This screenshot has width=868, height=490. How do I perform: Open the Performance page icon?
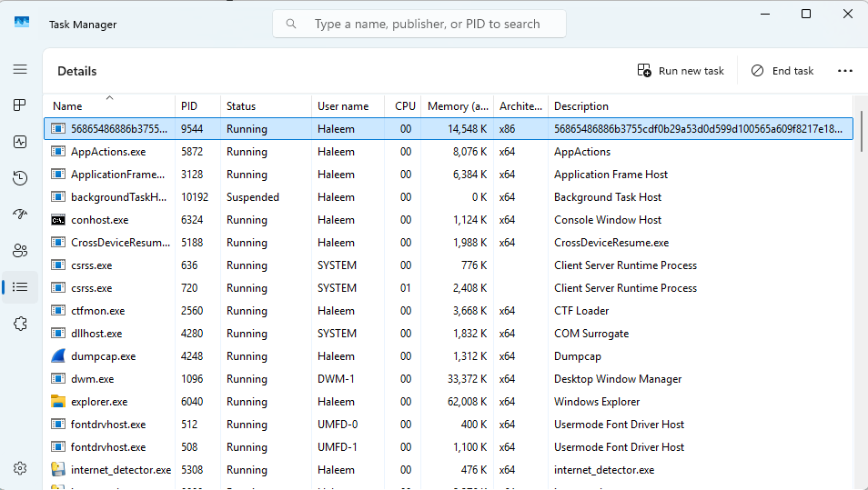point(20,142)
